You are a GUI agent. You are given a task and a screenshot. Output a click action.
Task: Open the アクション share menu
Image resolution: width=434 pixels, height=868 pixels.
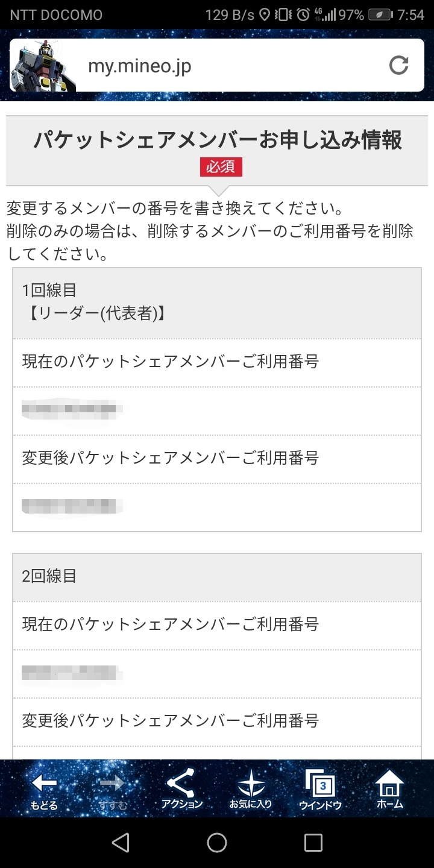(x=181, y=790)
